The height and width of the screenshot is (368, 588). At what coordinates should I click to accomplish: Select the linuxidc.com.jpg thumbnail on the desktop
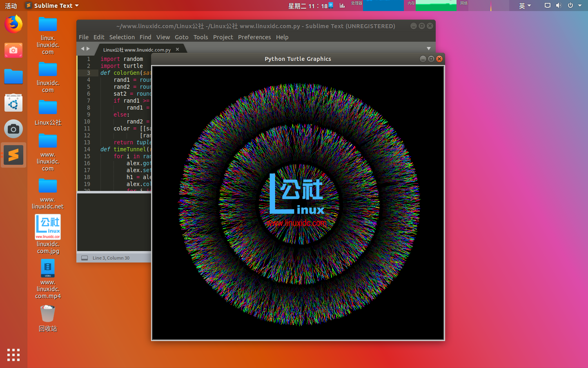47,227
